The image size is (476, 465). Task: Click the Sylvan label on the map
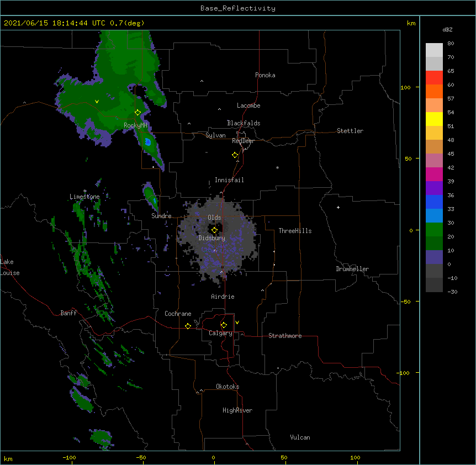pos(215,135)
